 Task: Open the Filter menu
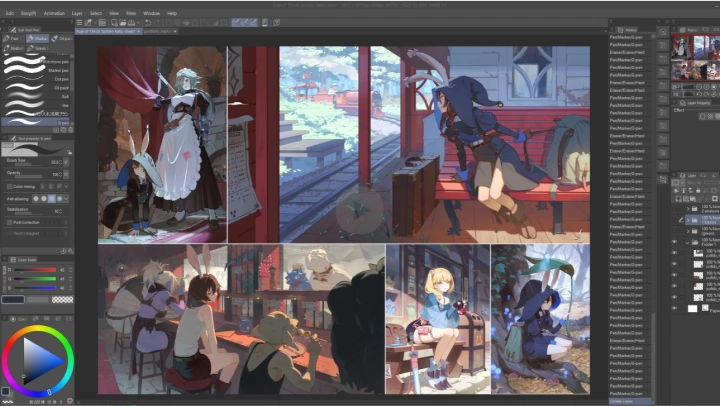click(x=131, y=13)
